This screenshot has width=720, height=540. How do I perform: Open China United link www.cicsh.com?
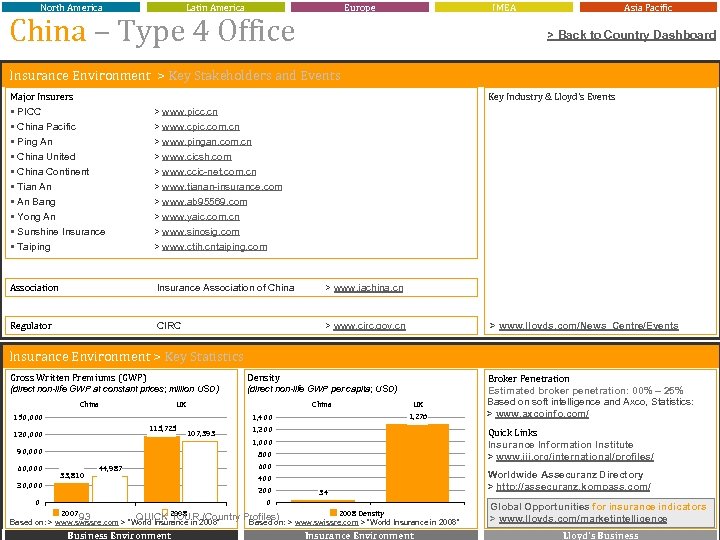point(197,157)
